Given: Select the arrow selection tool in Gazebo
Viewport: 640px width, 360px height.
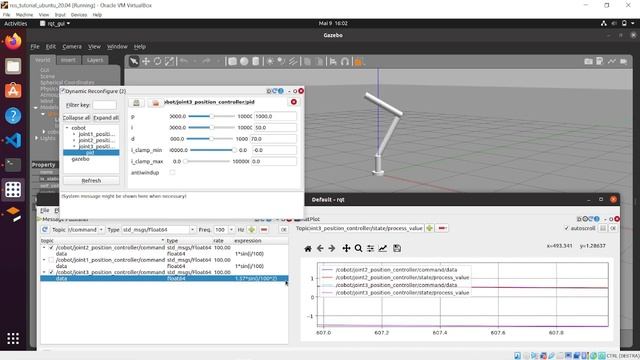Looking at the screenshot, I should click(134, 61).
